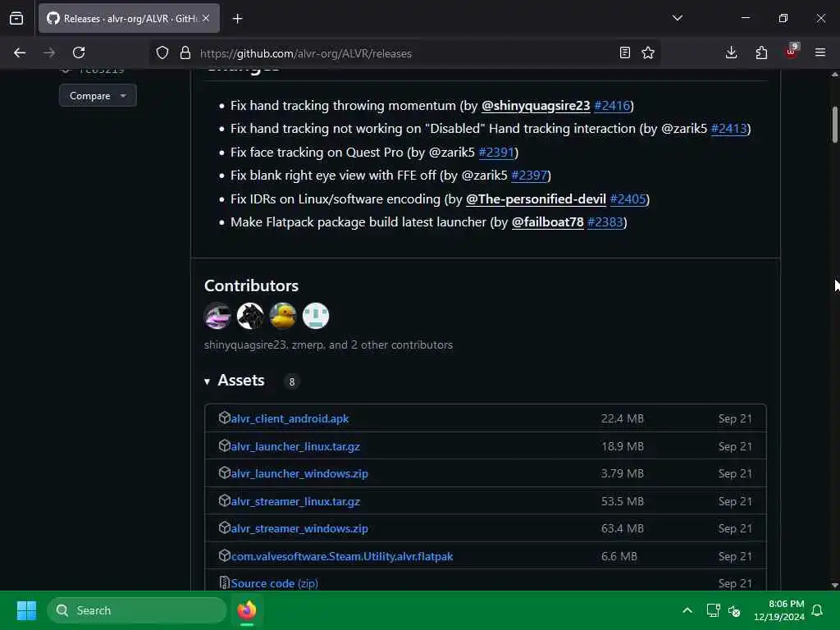
Task: Open pull request #2391
Action: (x=496, y=152)
